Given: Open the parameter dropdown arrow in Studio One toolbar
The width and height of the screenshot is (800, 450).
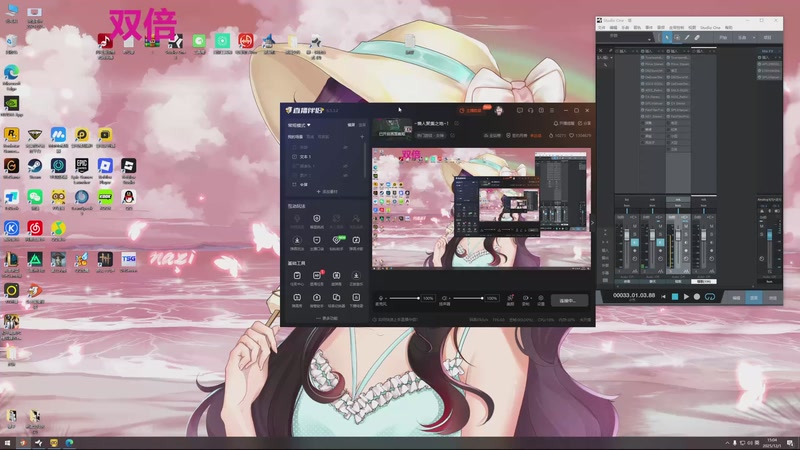Looking at the screenshot, I should (x=649, y=39).
